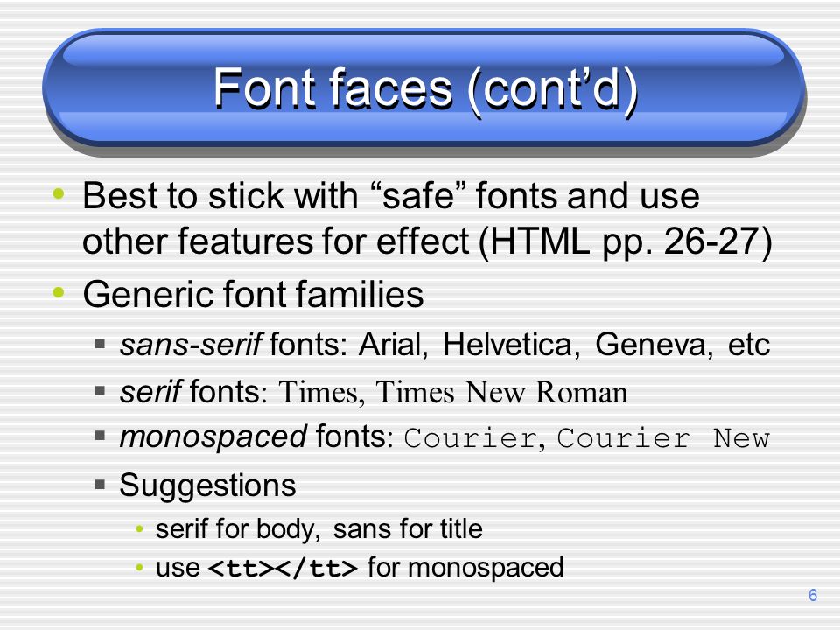The image size is (840, 630).
Task: Click the blue rounded title banner
Action: point(423,91)
